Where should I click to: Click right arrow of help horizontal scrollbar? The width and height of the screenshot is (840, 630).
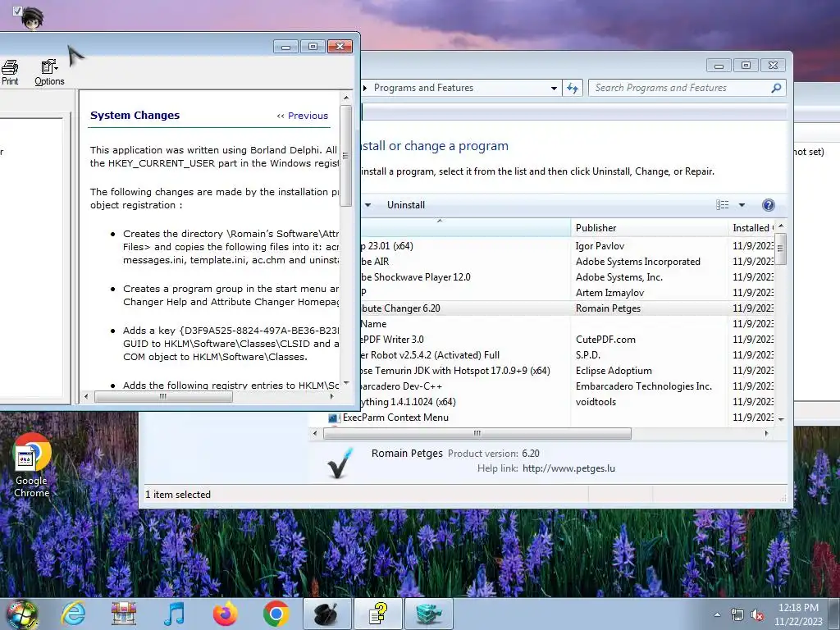(x=332, y=396)
